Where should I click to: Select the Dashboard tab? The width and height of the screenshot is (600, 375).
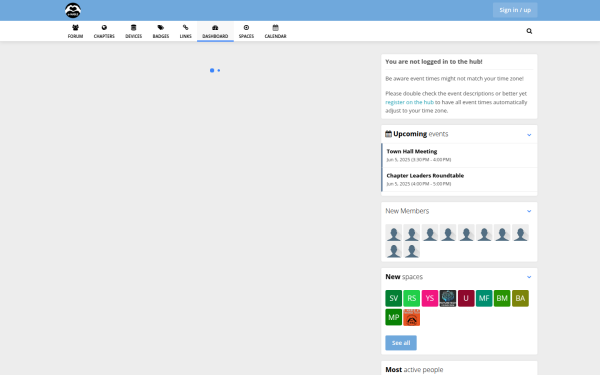point(215,31)
